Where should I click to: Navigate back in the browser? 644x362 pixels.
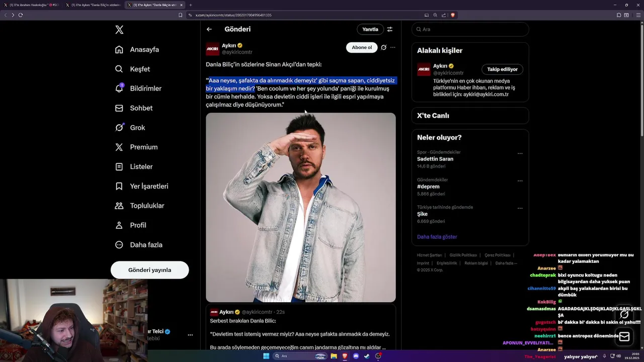click(6, 15)
